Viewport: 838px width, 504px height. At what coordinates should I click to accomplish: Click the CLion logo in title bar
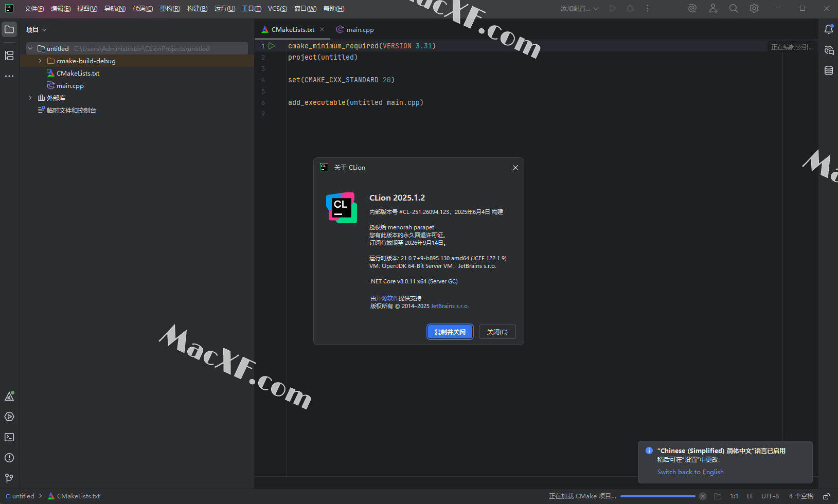click(x=9, y=8)
